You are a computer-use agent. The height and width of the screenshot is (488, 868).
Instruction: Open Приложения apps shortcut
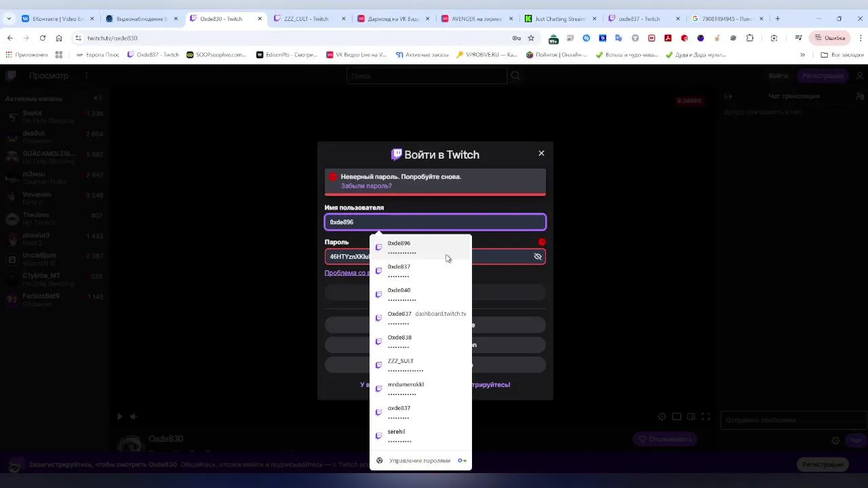click(x=26, y=54)
